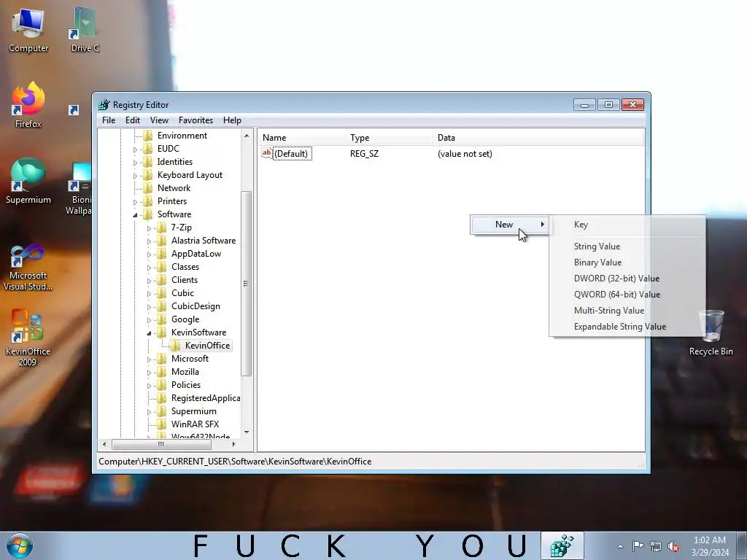Screen dimensions: 747x560
Task: Select the CubicDesign key
Action: (196, 306)
